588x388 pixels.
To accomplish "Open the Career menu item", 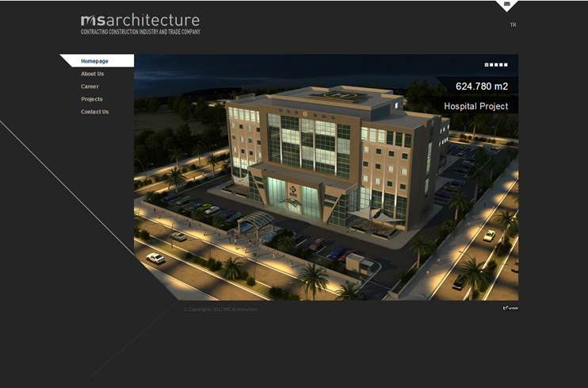I will point(90,86).
